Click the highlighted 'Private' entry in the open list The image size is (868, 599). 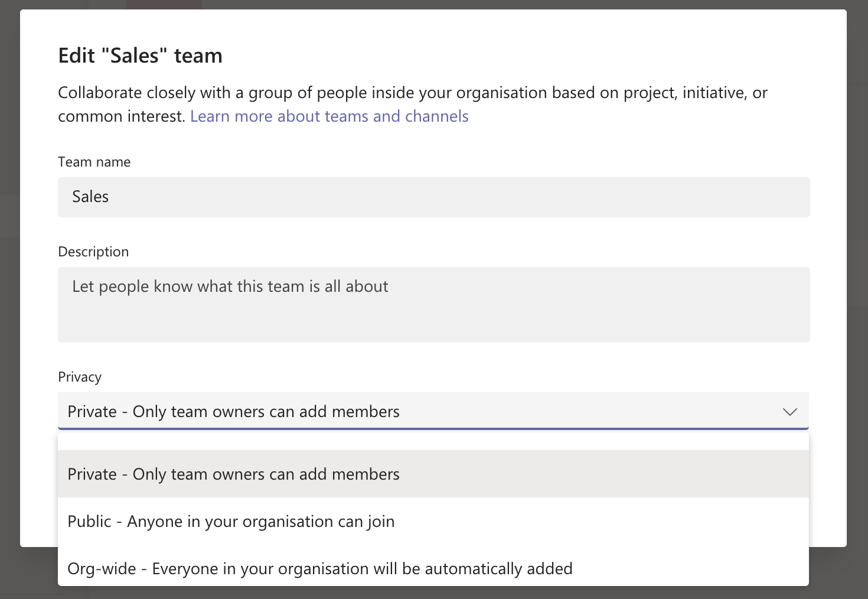(x=92, y=474)
